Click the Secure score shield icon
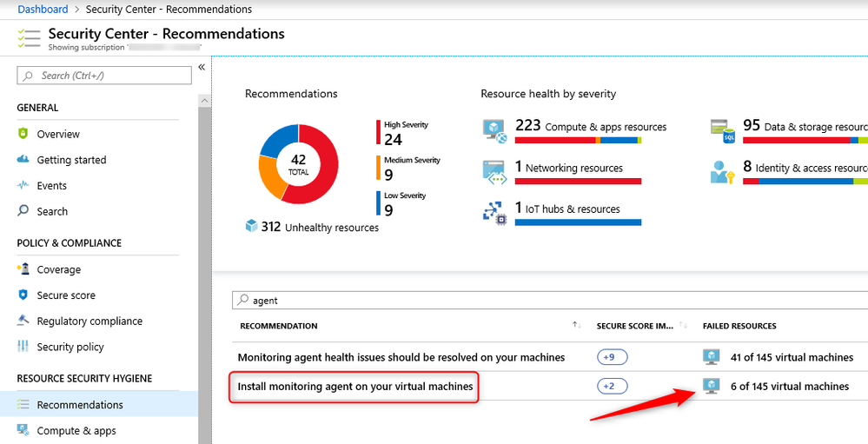This screenshot has width=868, height=444. pos(23,295)
